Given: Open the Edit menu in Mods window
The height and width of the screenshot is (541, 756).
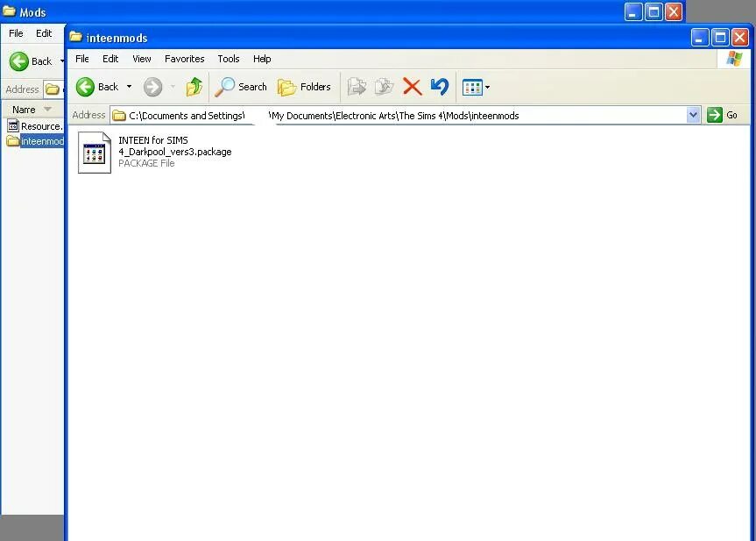Looking at the screenshot, I should (44, 33).
